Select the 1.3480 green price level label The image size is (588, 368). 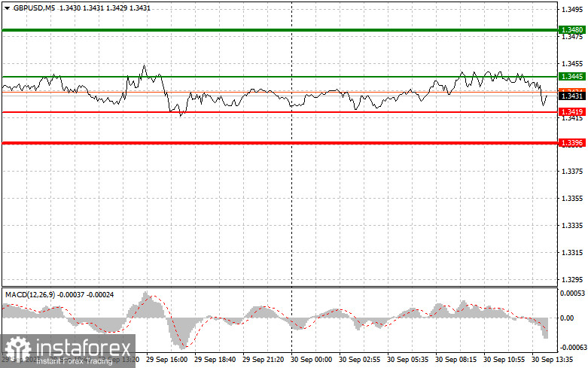click(572, 30)
